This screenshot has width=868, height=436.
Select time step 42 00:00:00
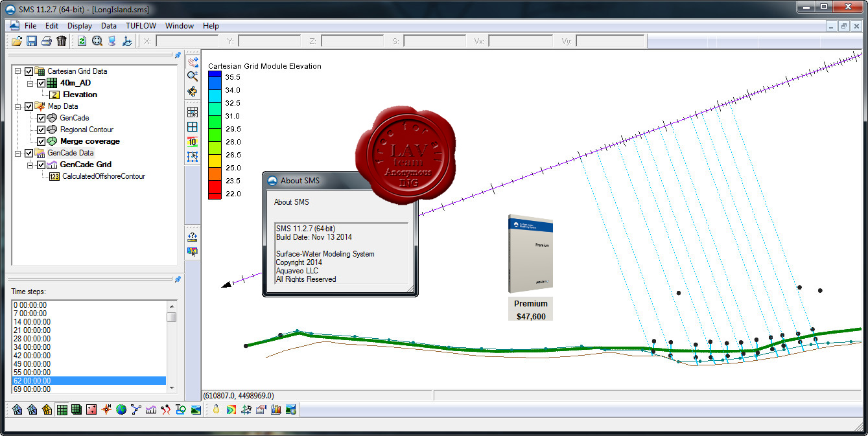[x=89, y=356]
